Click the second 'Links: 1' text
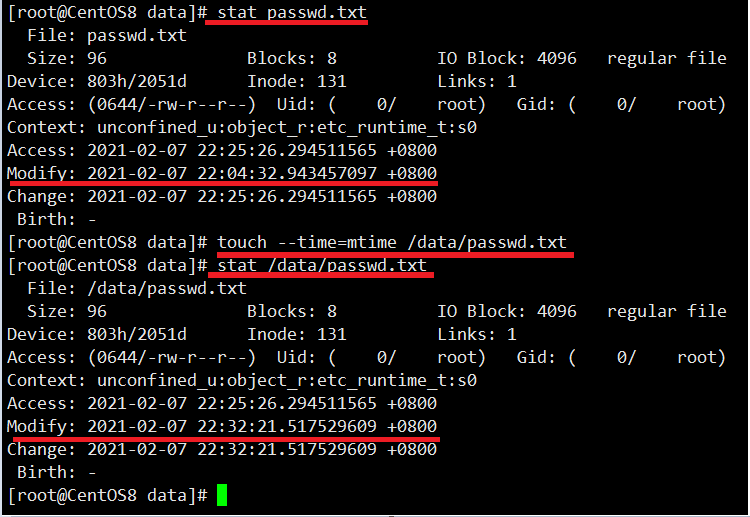The image size is (750, 517). click(477, 334)
